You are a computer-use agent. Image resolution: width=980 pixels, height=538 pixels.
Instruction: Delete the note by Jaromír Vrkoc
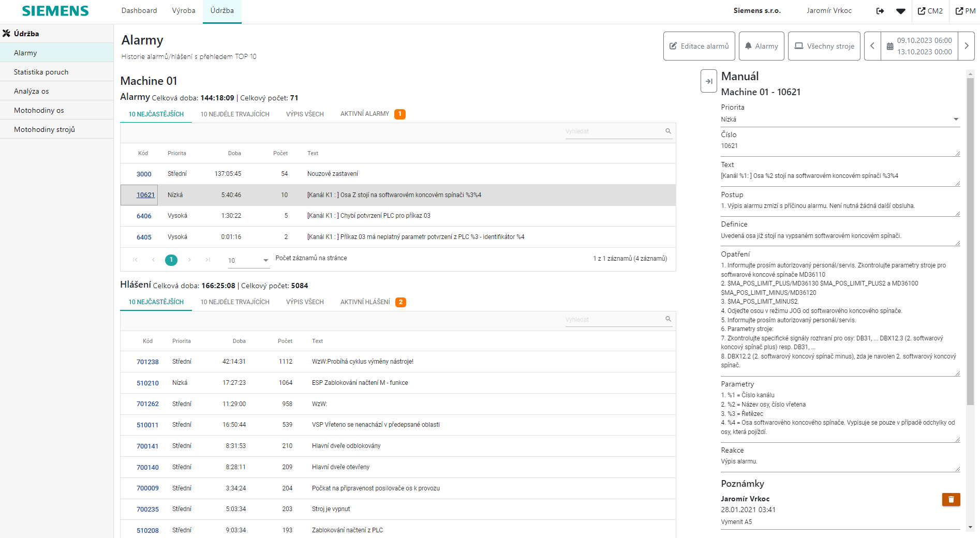(951, 499)
